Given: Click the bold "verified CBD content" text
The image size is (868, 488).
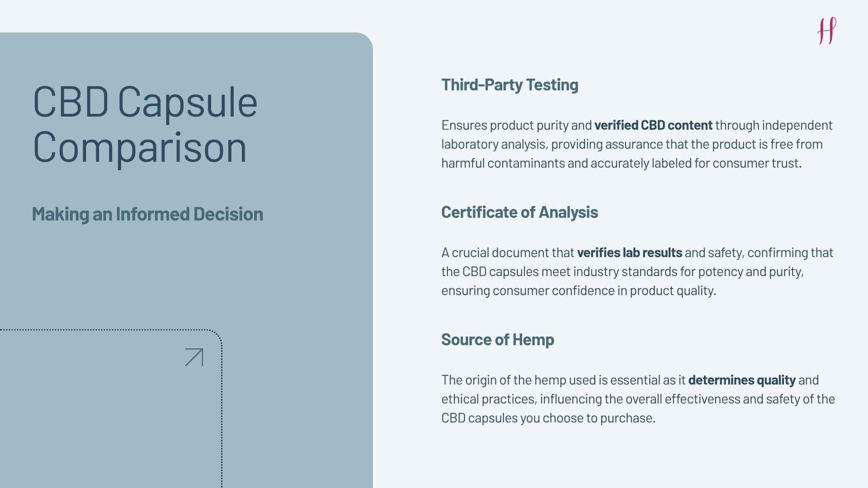Looking at the screenshot, I should coord(653,125).
